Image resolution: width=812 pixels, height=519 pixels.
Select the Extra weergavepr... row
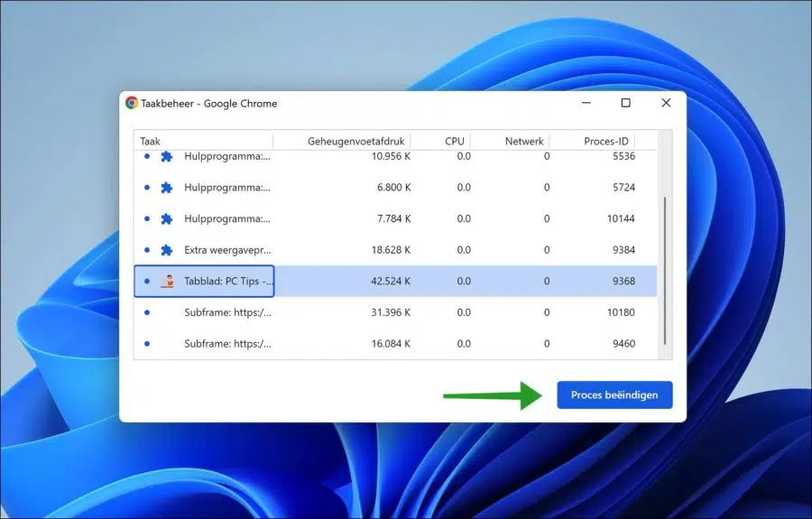[396, 250]
